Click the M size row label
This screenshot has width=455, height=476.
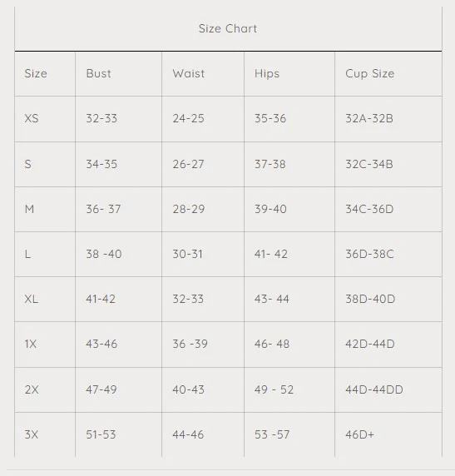pyautogui.click(x=29, y=209)
